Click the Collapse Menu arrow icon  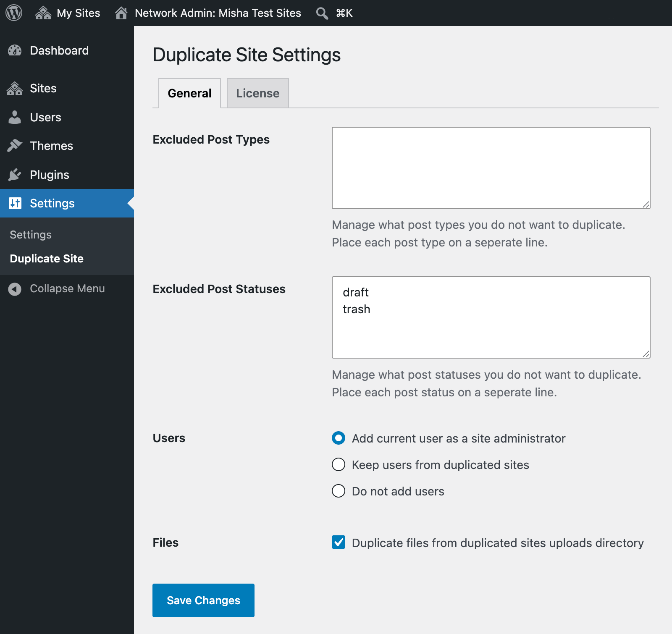(x=15, y=289)
